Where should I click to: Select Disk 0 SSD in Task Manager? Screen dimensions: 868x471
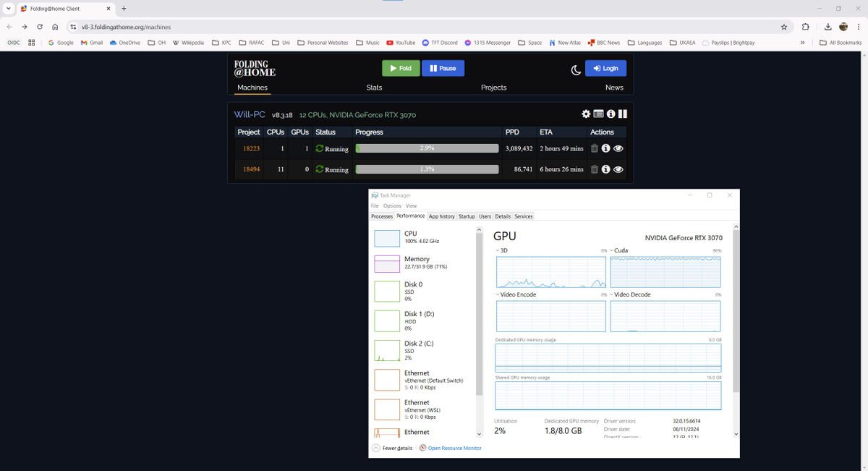424,292
